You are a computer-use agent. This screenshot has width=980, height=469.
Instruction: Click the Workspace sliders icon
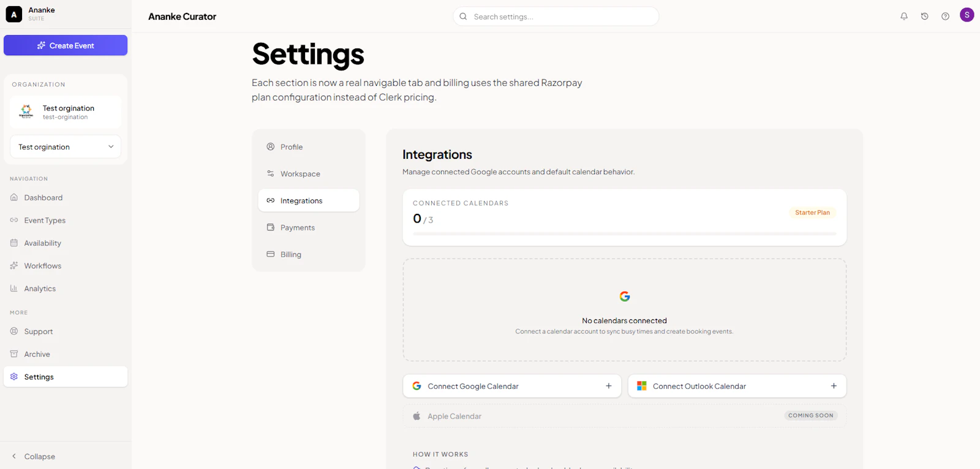coord(271,173)
